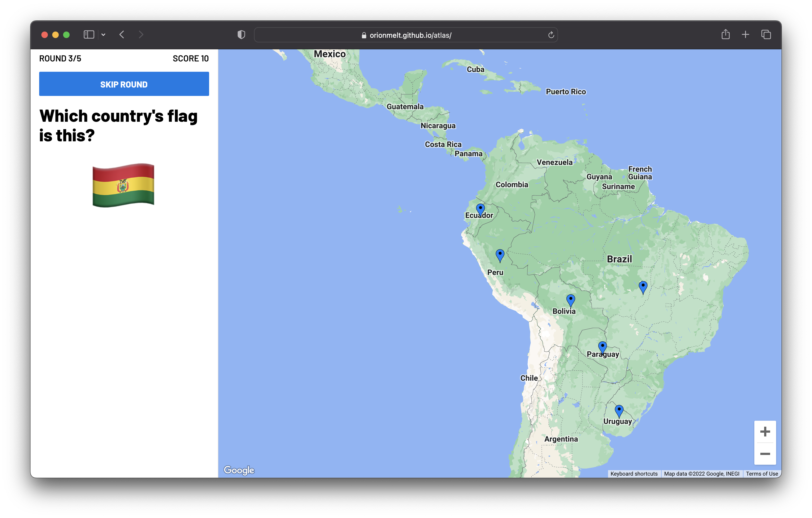Viewport: 812px width, 518px height.
Task: Select the Uruguay map pin
Action: (x=619, y=410)
